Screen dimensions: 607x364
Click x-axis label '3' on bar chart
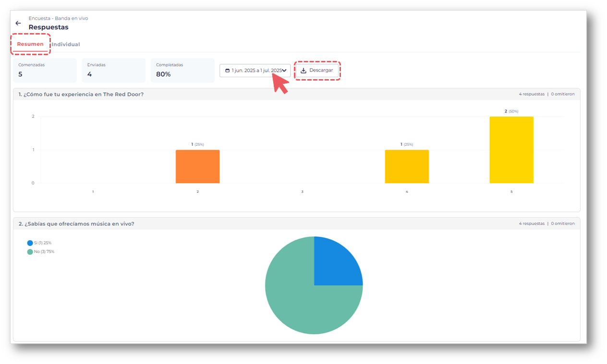click(302, 192)
